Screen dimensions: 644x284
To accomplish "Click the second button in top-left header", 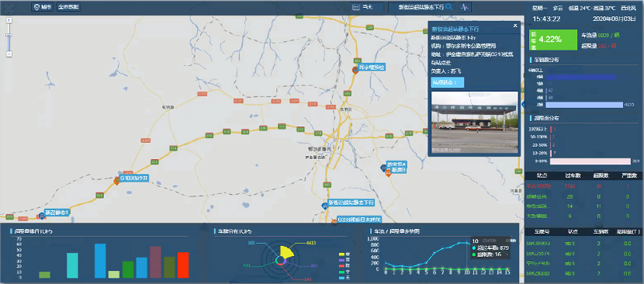I will click(68, 7).
